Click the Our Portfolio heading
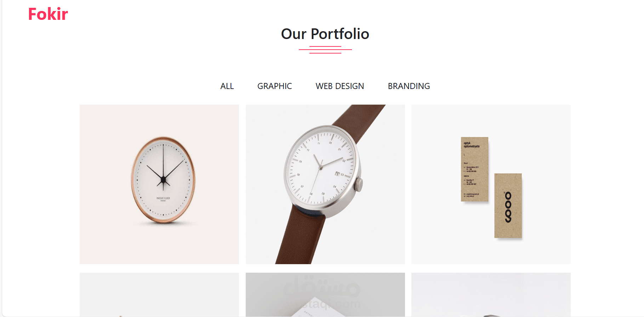 pos(325,34)
